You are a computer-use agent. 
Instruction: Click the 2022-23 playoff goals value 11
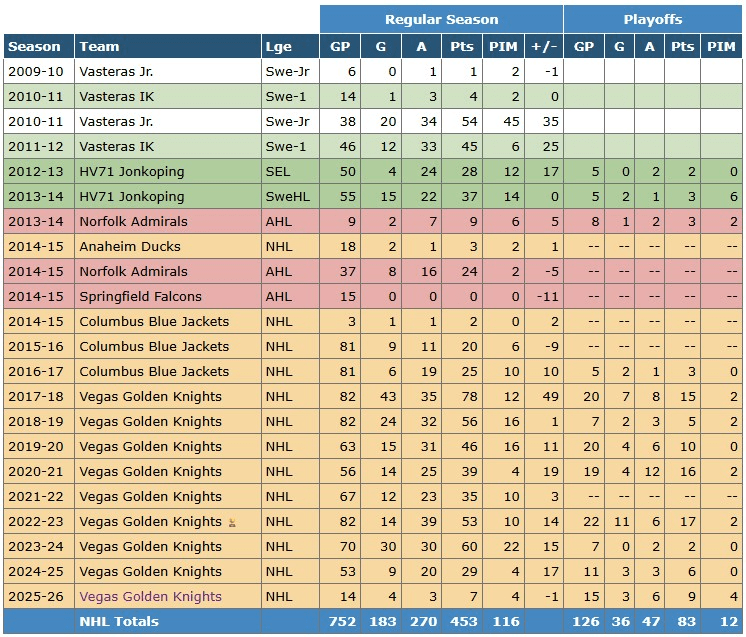[619, 521]
